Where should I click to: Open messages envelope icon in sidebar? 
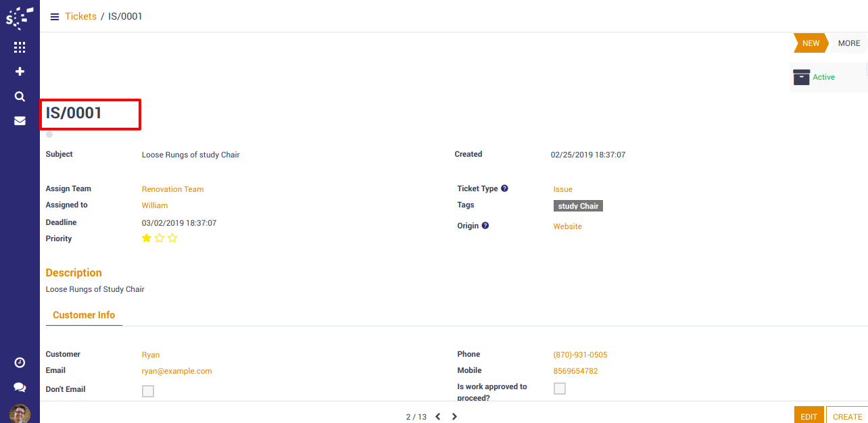coord(20,121)
